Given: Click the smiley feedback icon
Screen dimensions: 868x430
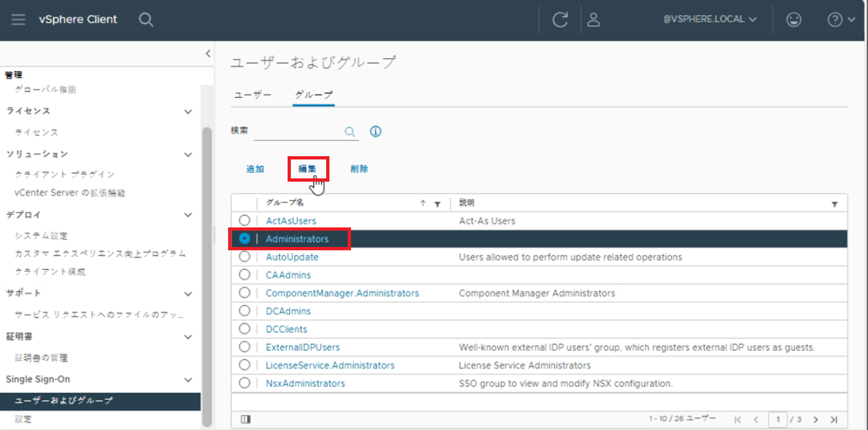Looking at the screenshot, I should tap(794, 20).
